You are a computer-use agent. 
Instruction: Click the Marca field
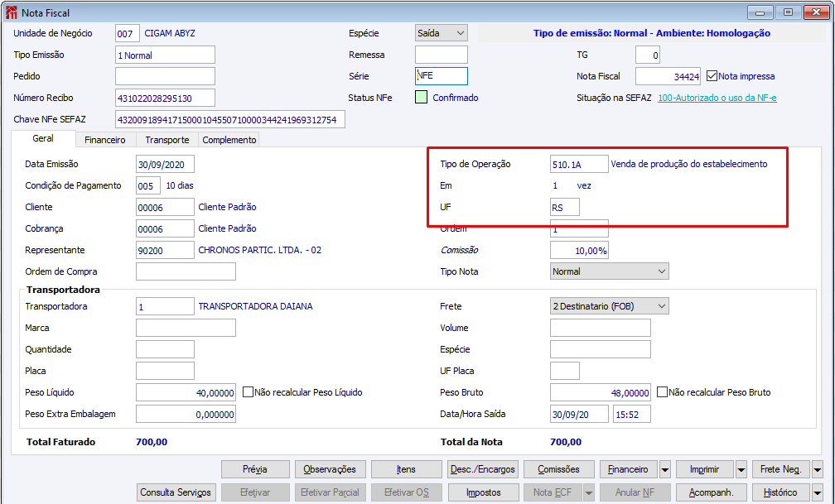[186, 328]
